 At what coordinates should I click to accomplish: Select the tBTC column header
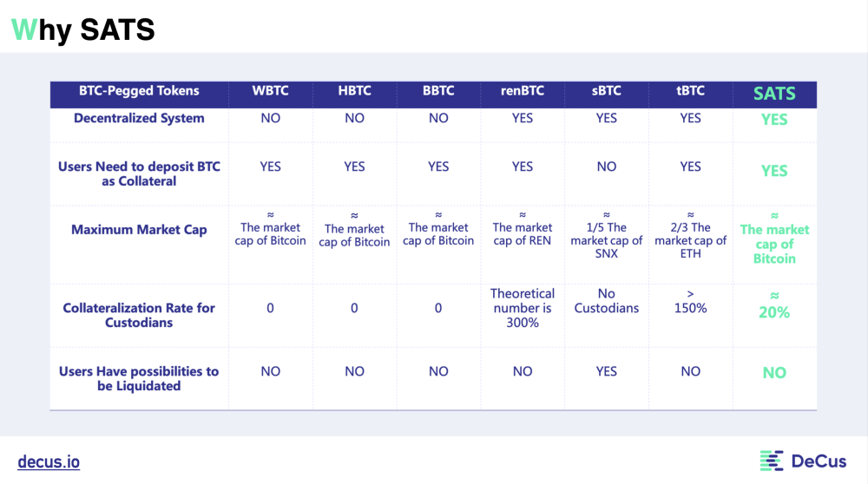pos(690,91)
